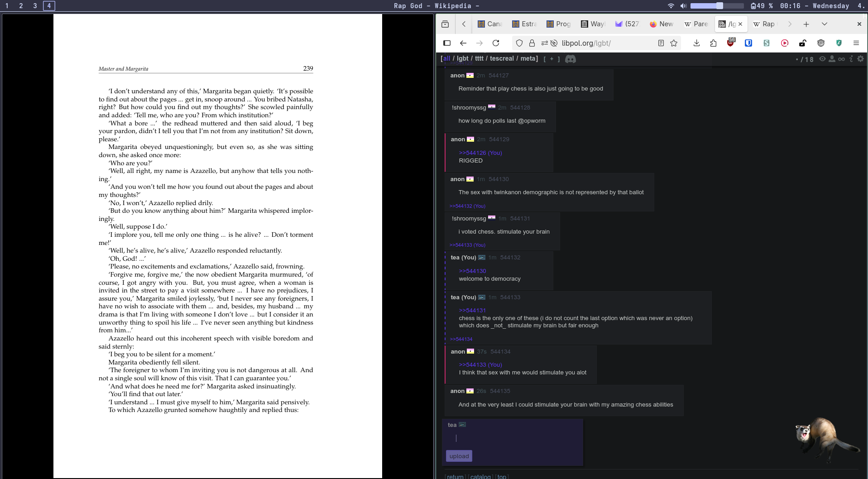Open a new browser tab with plus button
The image size is (868, 479).
pos(806,24)
